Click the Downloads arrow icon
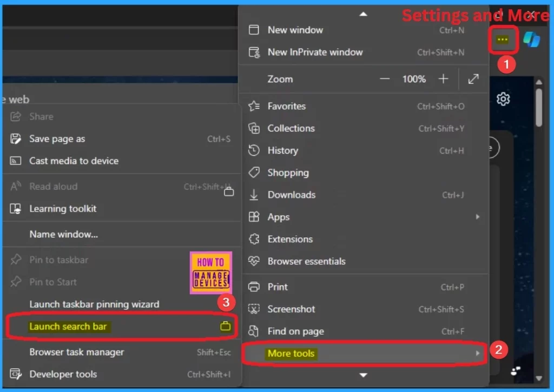Viewport: 554px width, 392px height. [x=254, y=195]
